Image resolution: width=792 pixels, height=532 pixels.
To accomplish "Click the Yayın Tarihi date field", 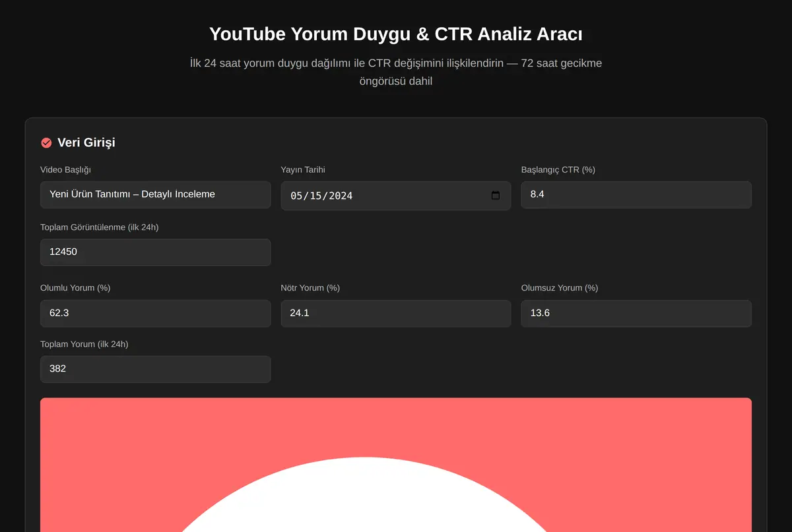I will [x=396, y=195].
